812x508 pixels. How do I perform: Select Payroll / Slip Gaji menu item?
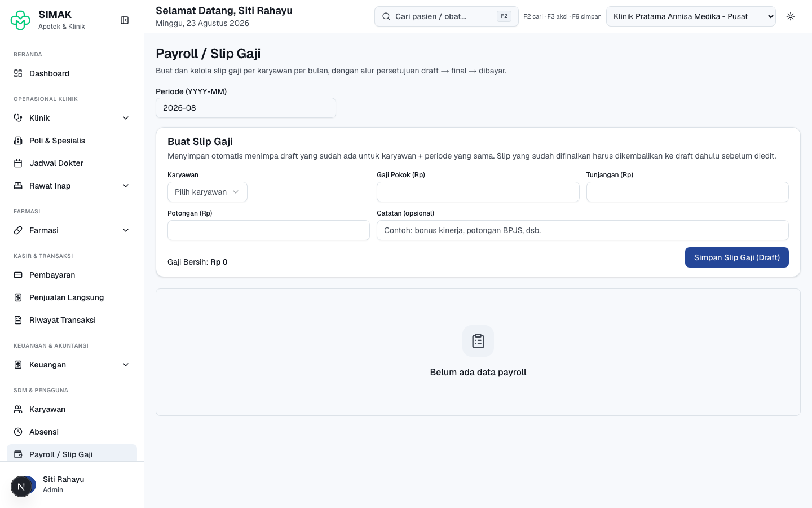pos(72,454)
